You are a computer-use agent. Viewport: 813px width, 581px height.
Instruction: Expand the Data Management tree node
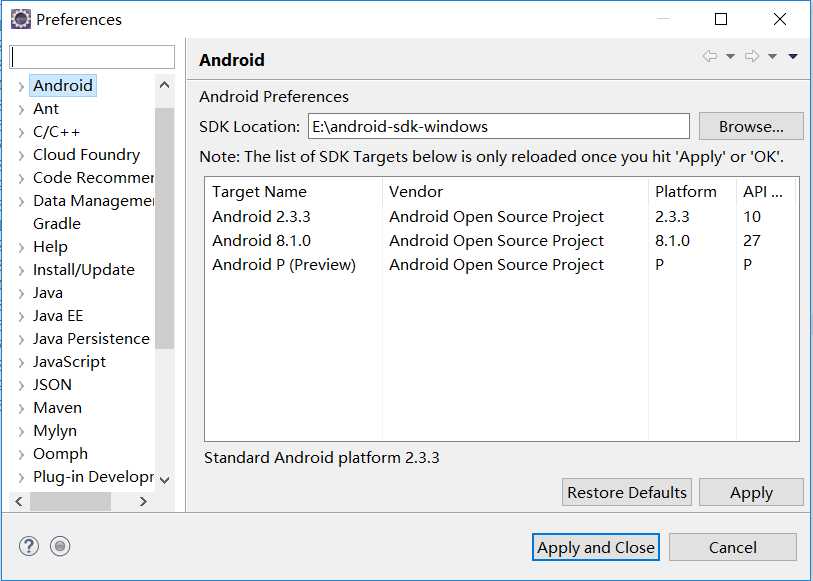pyautogui.click(x=21, y=202)
